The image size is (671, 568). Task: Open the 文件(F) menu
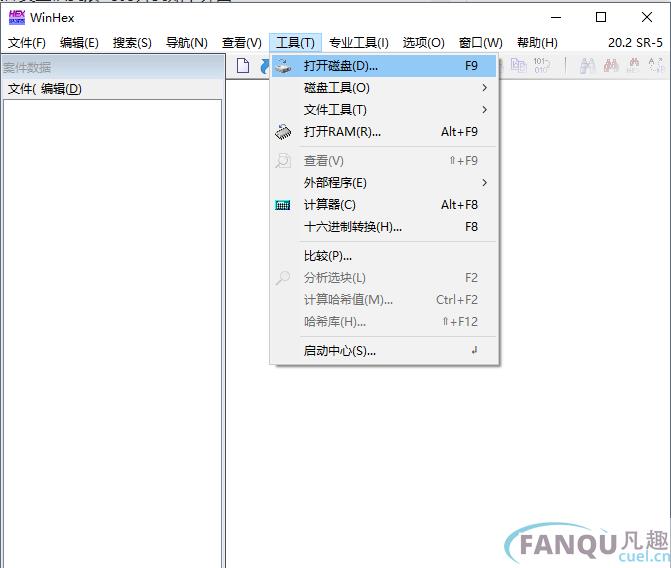(27, 43)
